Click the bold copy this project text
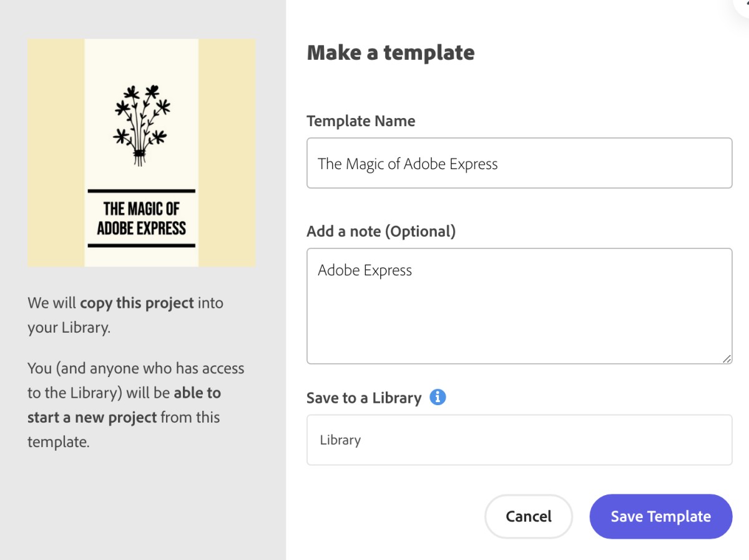This screenshot has height=560, width=749. pos(137,303)
